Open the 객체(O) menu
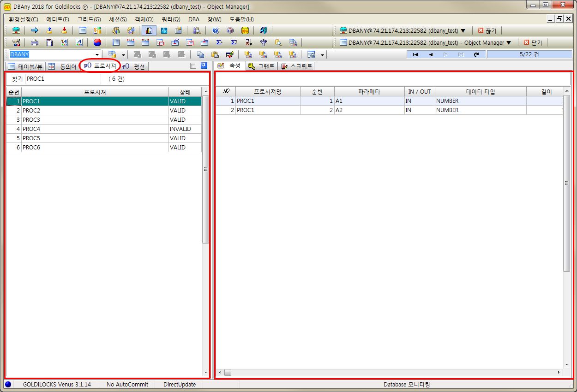Viewport: 577px width, 392px height. click(x=144, y=19)
